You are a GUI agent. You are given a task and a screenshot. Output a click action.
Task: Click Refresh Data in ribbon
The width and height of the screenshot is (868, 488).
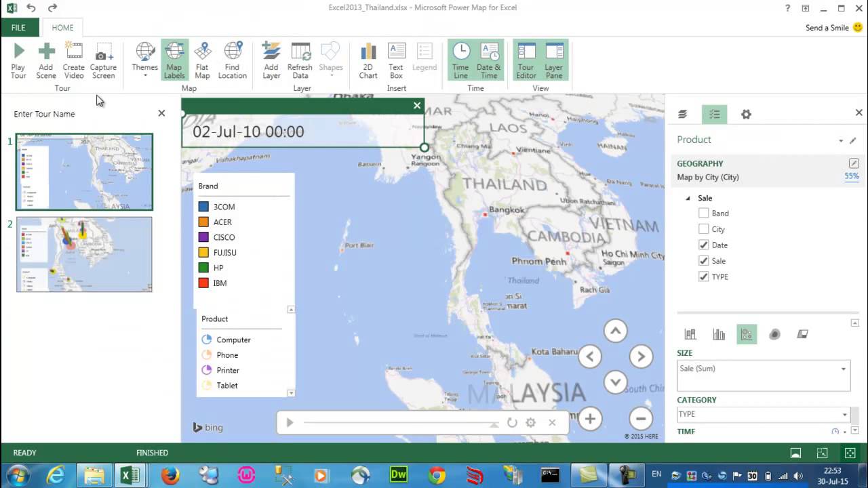(x=300, y=60)
